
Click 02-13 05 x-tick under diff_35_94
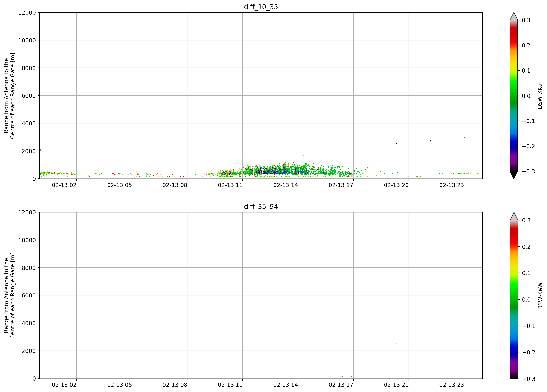(x=119, y=385)
